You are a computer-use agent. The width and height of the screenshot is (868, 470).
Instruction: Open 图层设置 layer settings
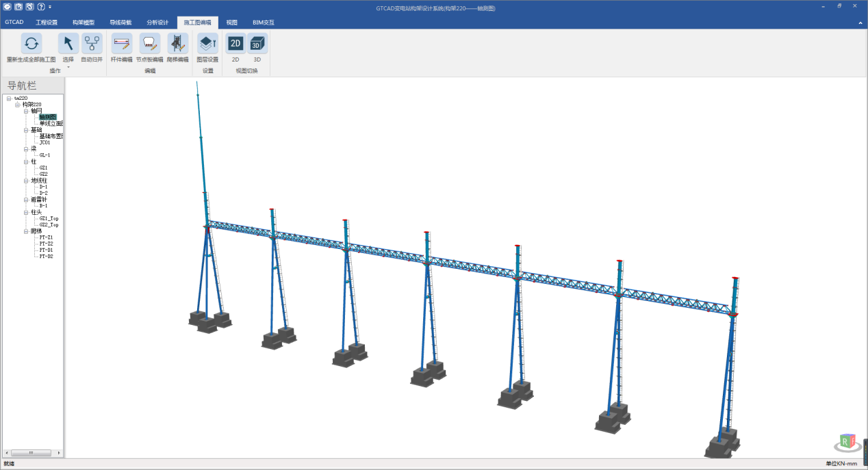pyautogui.click(x=207, y=44)
